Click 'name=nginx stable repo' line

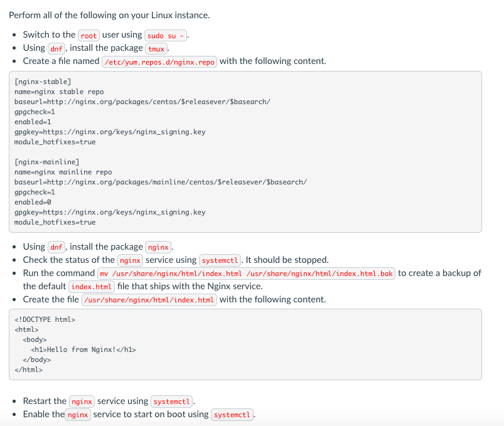(59, 92)
